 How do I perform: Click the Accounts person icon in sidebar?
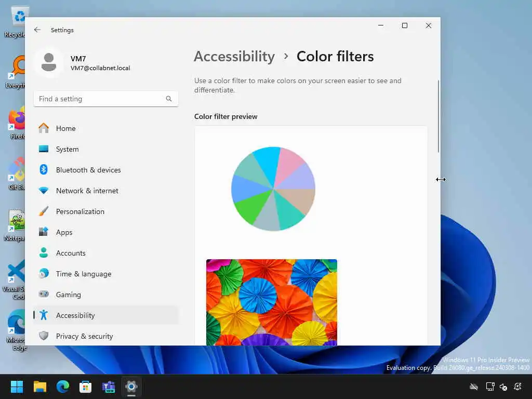tap(44, 253)
